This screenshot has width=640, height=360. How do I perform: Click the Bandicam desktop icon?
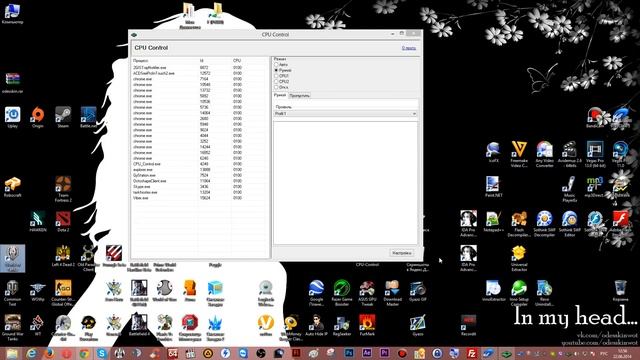pos(595,117)
